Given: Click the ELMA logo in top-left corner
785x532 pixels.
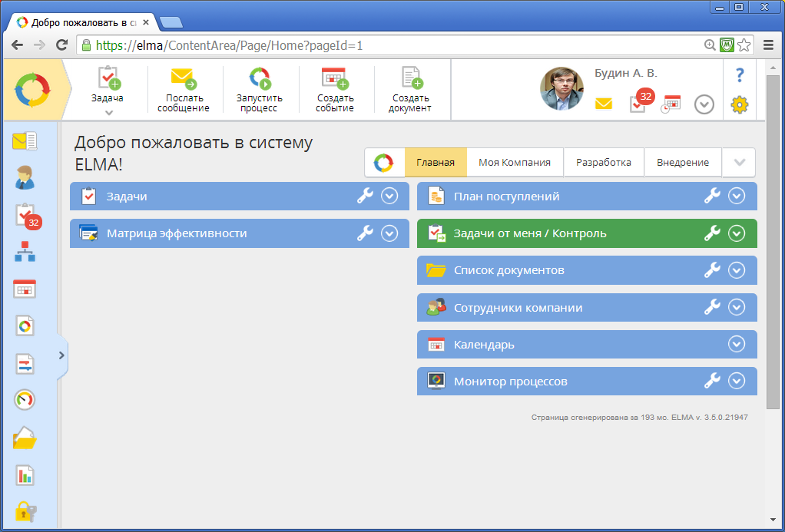Looking at the screenshot, I should click(32, 90).
